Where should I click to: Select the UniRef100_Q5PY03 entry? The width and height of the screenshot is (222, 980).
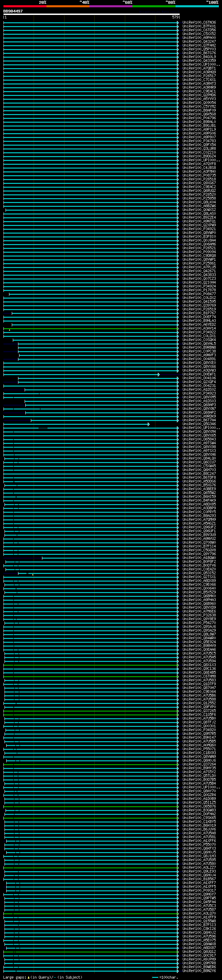199,49
